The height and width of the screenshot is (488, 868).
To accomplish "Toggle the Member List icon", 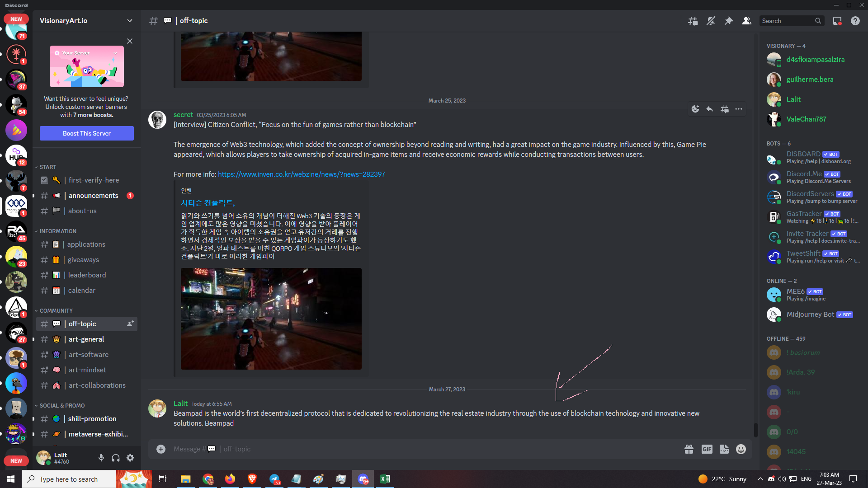I will click(x=747, y=21).
